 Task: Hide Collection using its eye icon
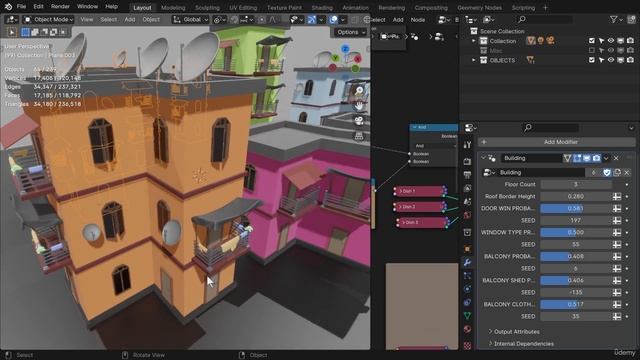(x=611, y=40)
